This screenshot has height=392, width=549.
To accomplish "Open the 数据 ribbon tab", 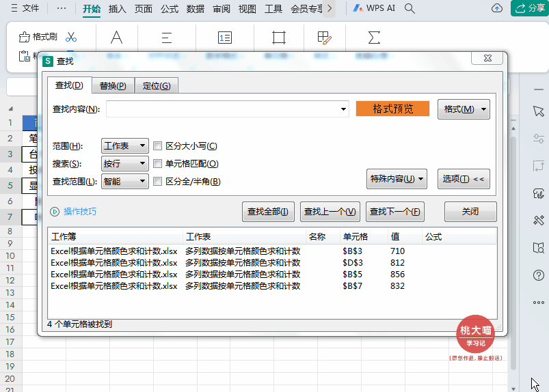I will click(196, 9).
